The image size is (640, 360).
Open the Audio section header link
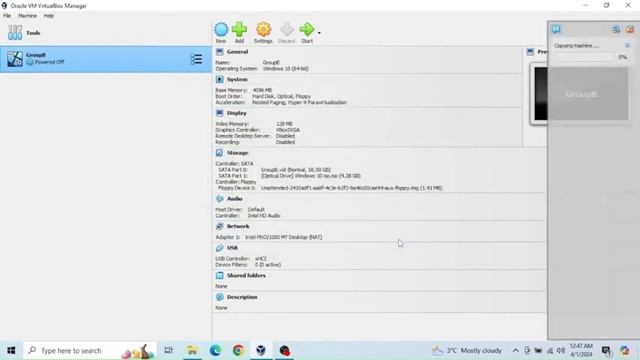[x=235, y=199]
